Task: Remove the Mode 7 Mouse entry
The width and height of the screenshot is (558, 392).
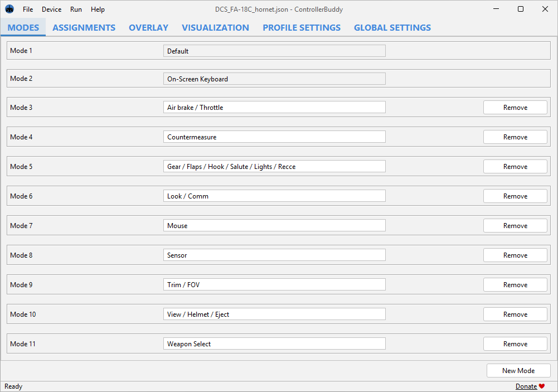Action: click(515, 226)
